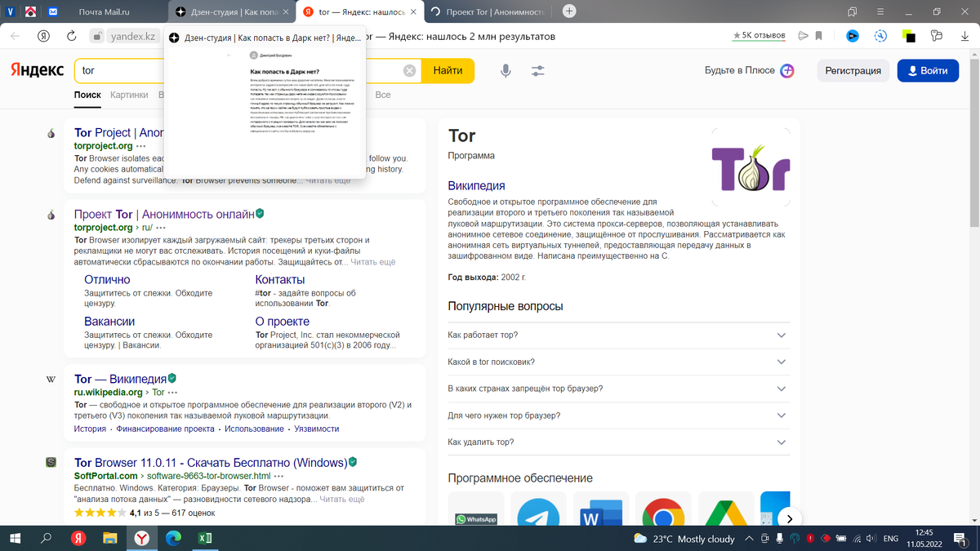This screenshot has width=980, height=551.
Task: Click Будьте в Плюсе link
Action: [x=749, y=70]
